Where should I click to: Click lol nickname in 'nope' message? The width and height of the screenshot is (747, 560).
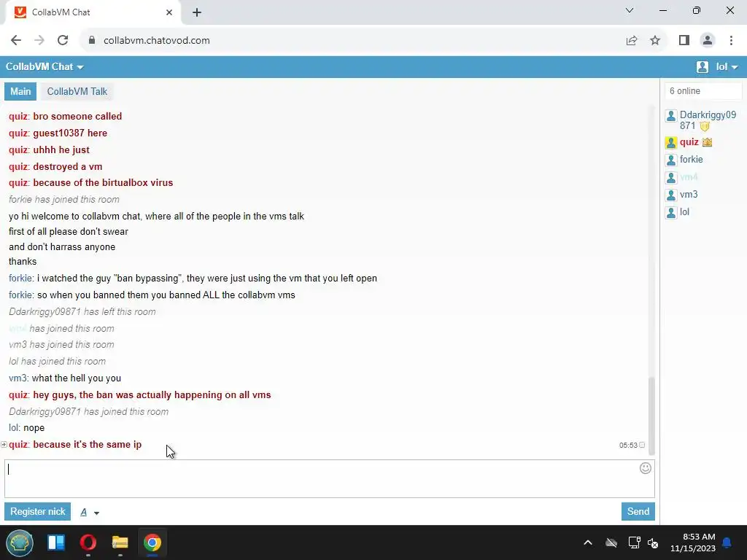click(14, 427)
